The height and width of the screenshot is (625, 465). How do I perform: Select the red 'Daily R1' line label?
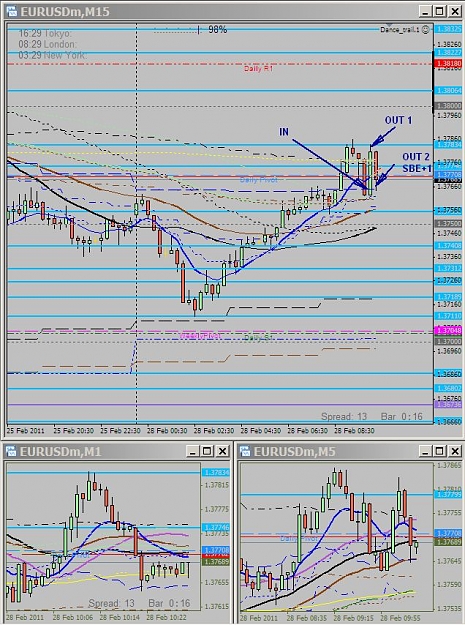tap(259, 69)
